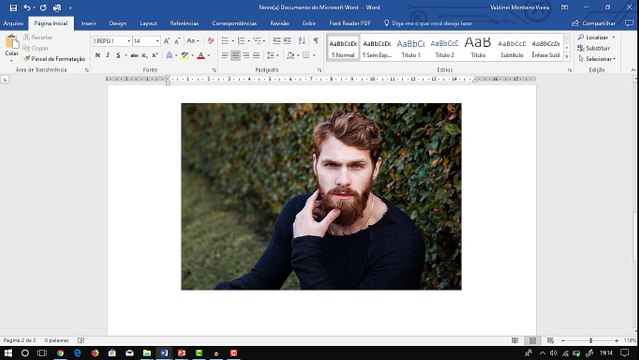Viewport: 639px width, 360px height.
Task: Align paragraph to the right
Action: coord(246,55)
